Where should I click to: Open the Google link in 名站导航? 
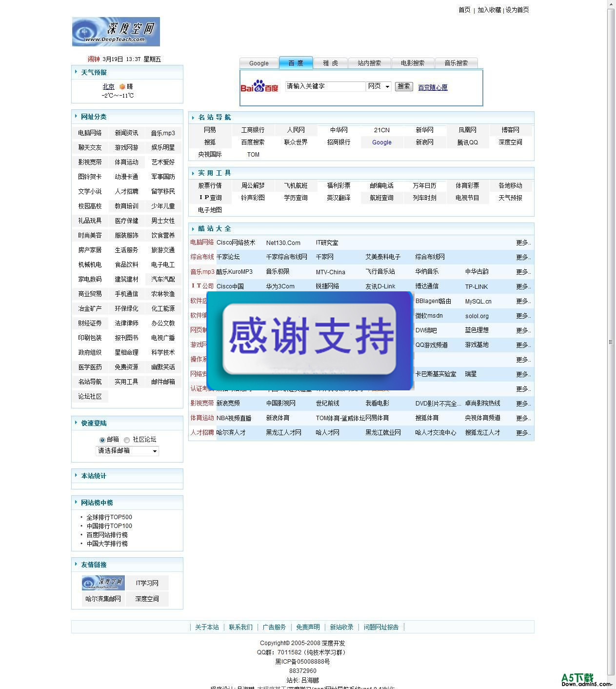(382, 142)
